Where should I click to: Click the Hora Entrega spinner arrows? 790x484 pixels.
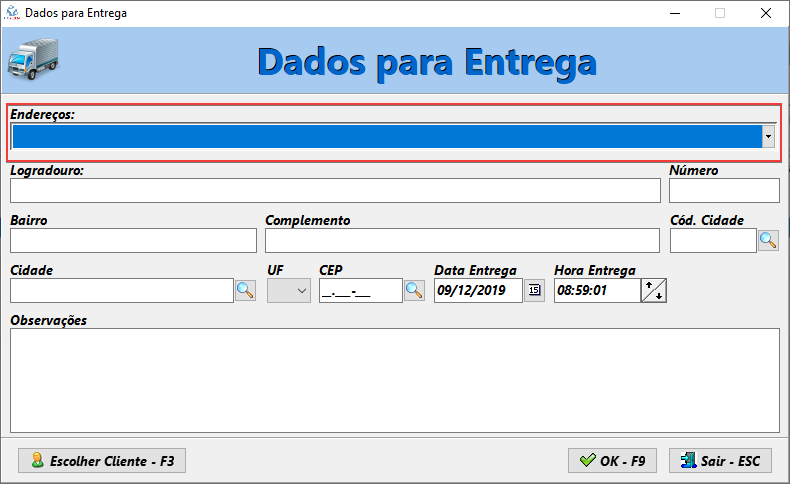(x=653, y=290)
